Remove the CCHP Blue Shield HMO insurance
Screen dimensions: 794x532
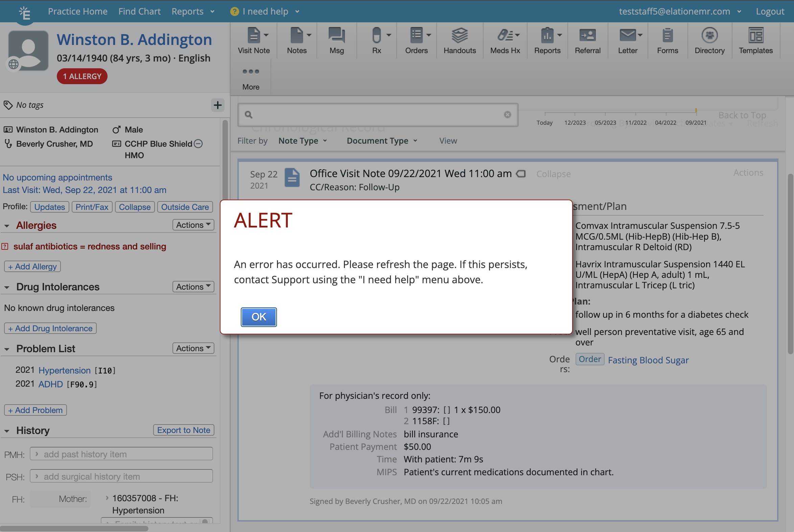click(x=198, y=144)
